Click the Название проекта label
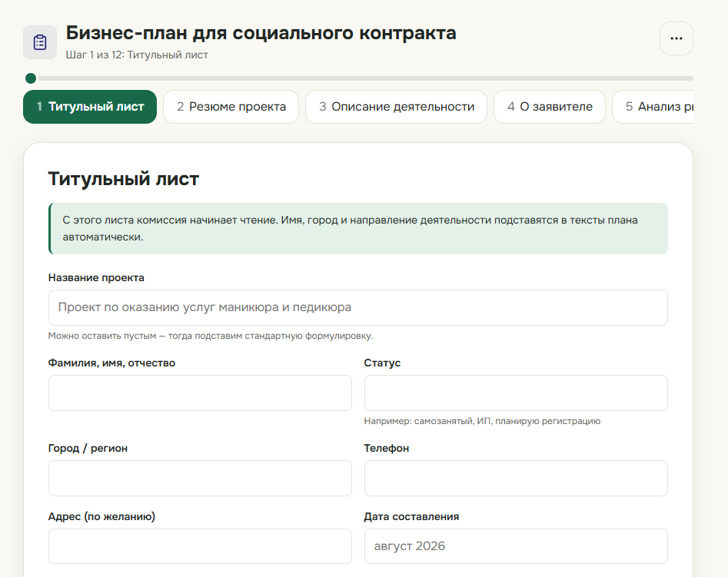This screenshot has height=577, width=728. coord(96,277)
